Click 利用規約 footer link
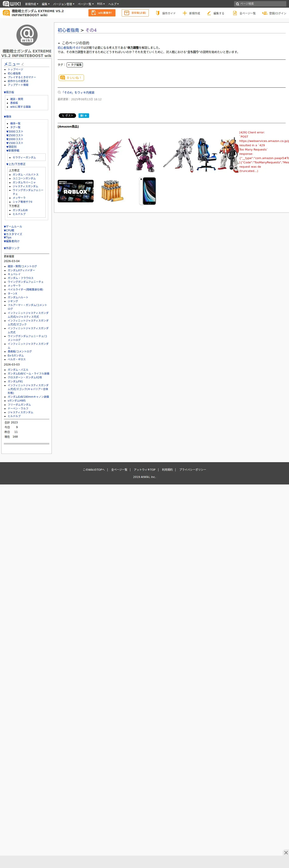The width and height of the screenshot is (289, 868). click(167, 470)
